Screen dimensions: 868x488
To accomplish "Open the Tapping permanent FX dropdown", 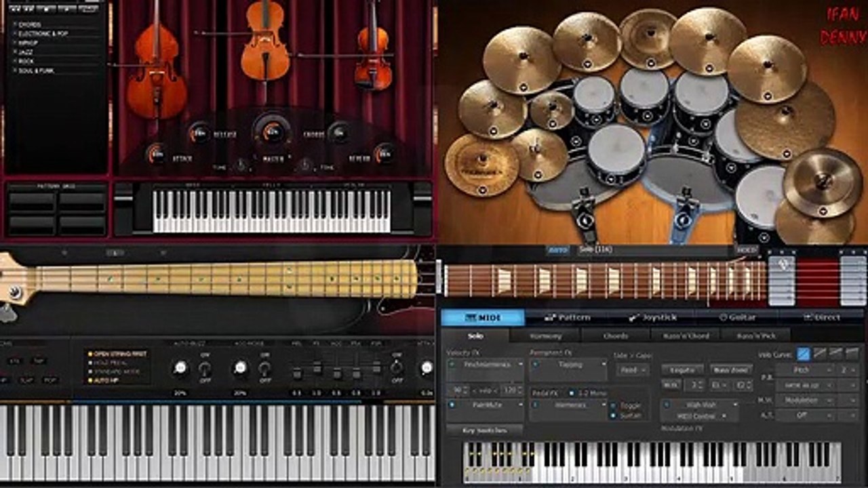I will click(568, 365).
